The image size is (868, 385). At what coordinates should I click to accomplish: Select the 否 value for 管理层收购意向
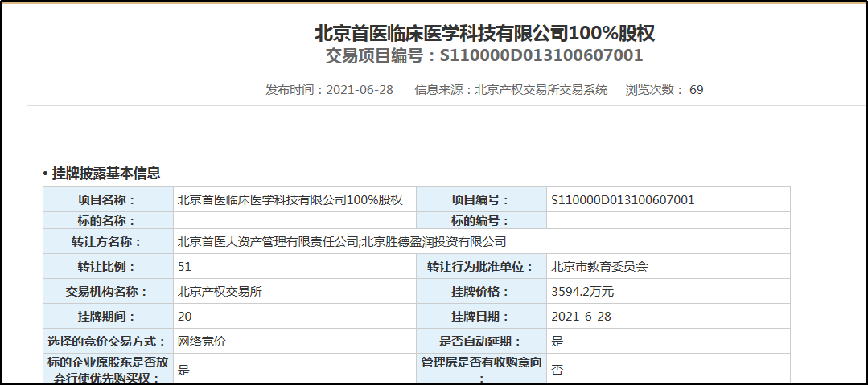557,370
